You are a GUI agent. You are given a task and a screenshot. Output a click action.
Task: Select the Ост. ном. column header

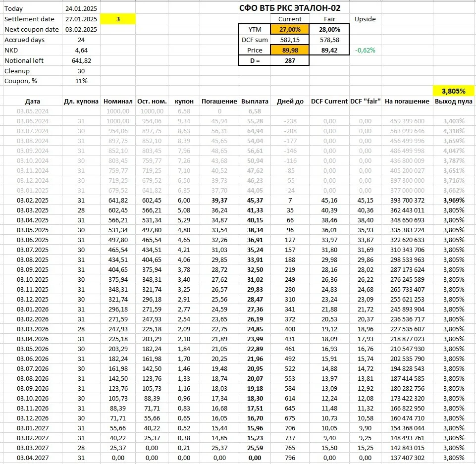[152, 102]
